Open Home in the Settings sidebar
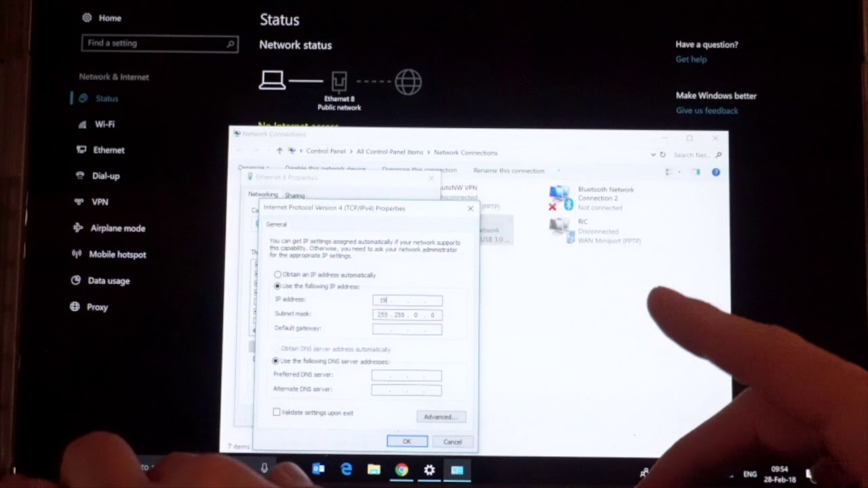Viewport: 868px width, 488px height. coord(101,18)
